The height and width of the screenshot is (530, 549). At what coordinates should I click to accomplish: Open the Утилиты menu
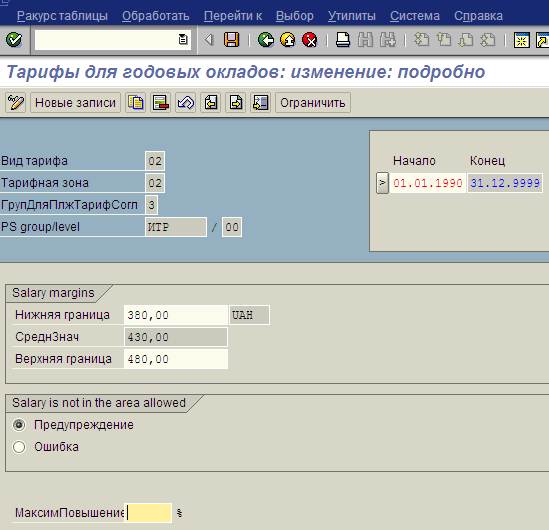tap(352, 16)
